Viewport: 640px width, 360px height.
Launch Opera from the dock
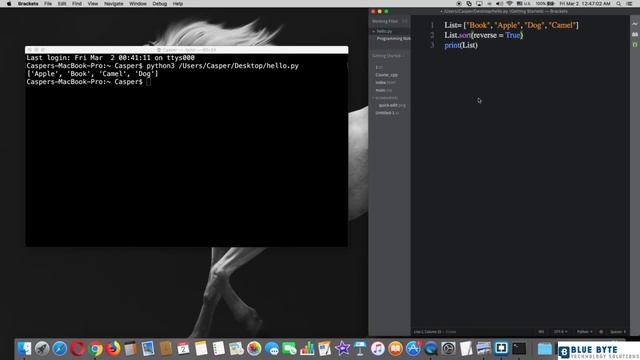tap(77, 349)
